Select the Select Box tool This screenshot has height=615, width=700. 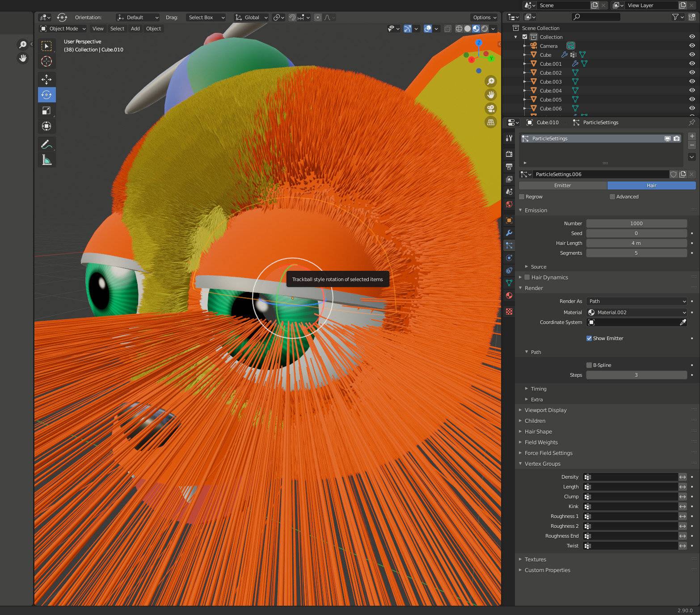[46, 46]
